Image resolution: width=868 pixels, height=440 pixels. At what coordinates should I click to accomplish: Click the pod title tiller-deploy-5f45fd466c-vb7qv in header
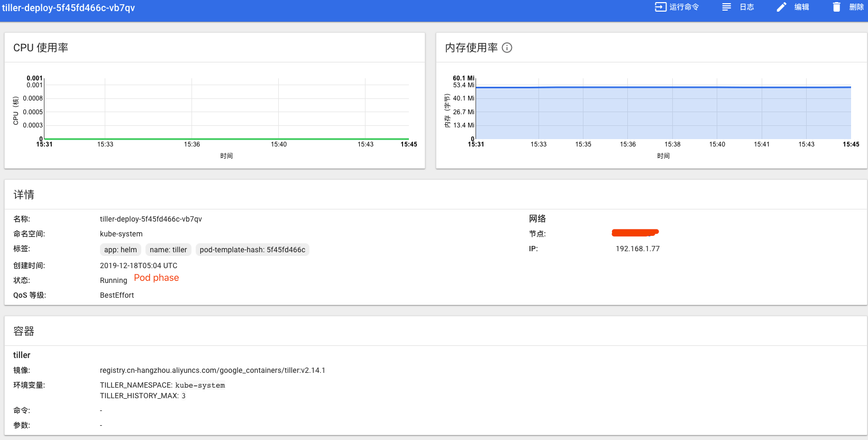coord(68,8)
